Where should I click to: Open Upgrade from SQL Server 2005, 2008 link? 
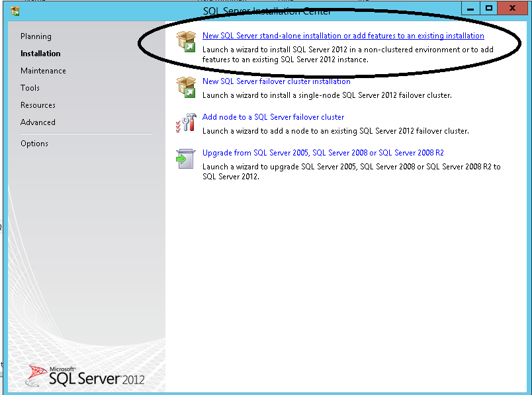coord(323,153)
